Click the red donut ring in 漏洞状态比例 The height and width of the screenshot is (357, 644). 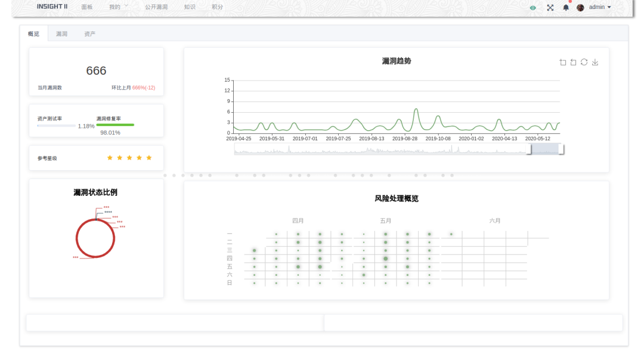[x=95, y=239]
